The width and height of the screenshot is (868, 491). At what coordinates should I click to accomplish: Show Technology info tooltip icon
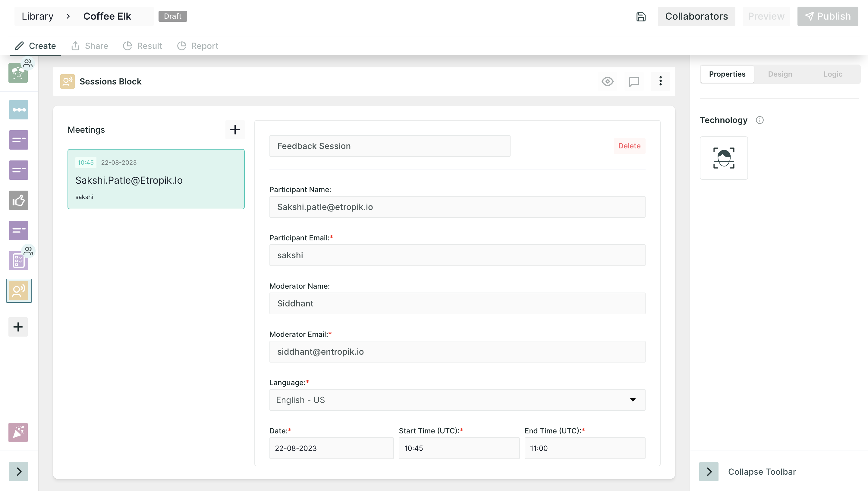759,120
